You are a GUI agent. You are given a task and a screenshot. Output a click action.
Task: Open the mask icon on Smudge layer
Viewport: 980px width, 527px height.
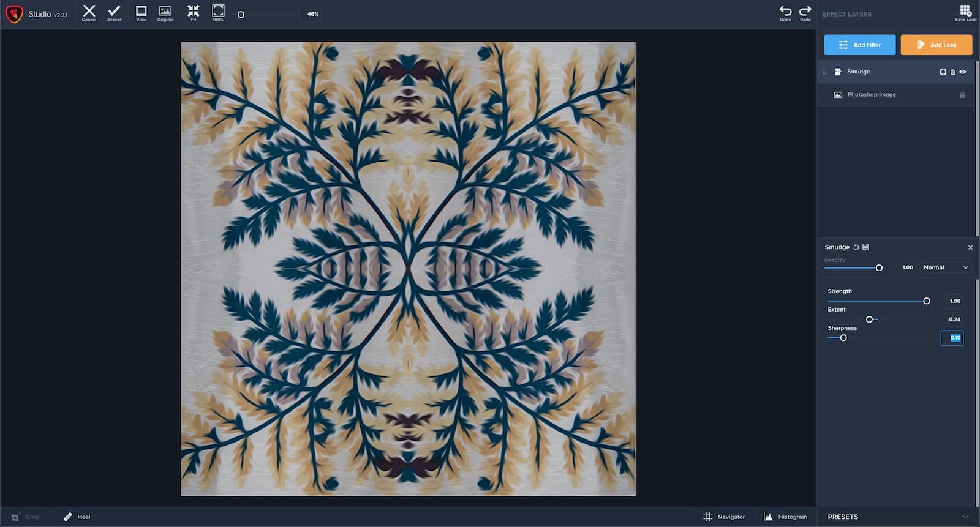[943, 72]
